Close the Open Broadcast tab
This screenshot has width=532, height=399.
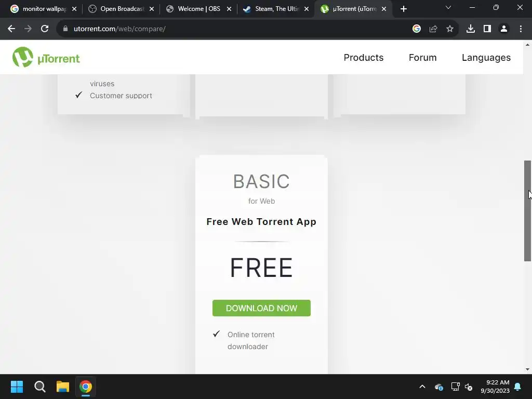pos(152,9)
